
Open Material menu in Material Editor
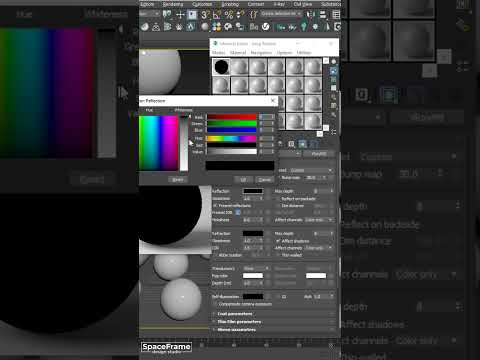pyautogui.click(x=238, y=53)
